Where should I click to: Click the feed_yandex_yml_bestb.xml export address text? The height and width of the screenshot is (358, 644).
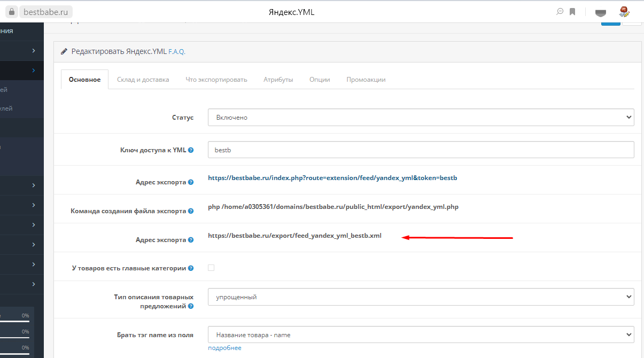294,236
